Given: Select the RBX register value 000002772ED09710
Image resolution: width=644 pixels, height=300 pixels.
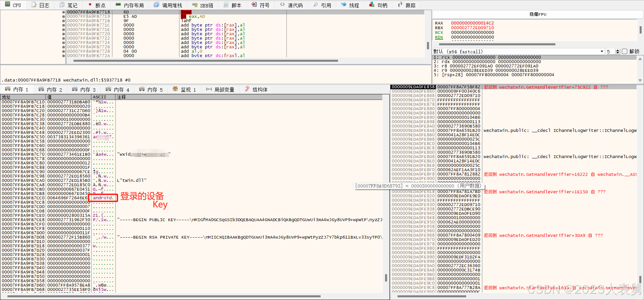Looking at the screenshot, I should coord(472,28).
